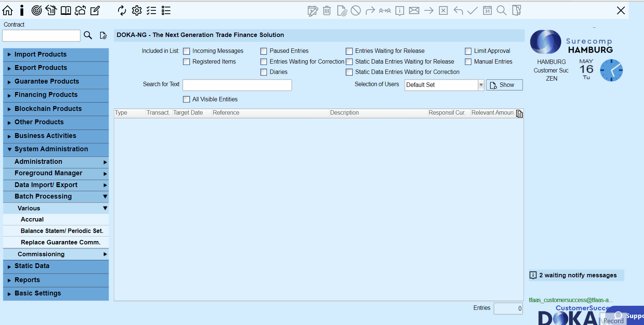The height and width of the screenshot is (325, 644).
Task: Open the Foreground Manager submenu
Action: click(x=56, y=173)
